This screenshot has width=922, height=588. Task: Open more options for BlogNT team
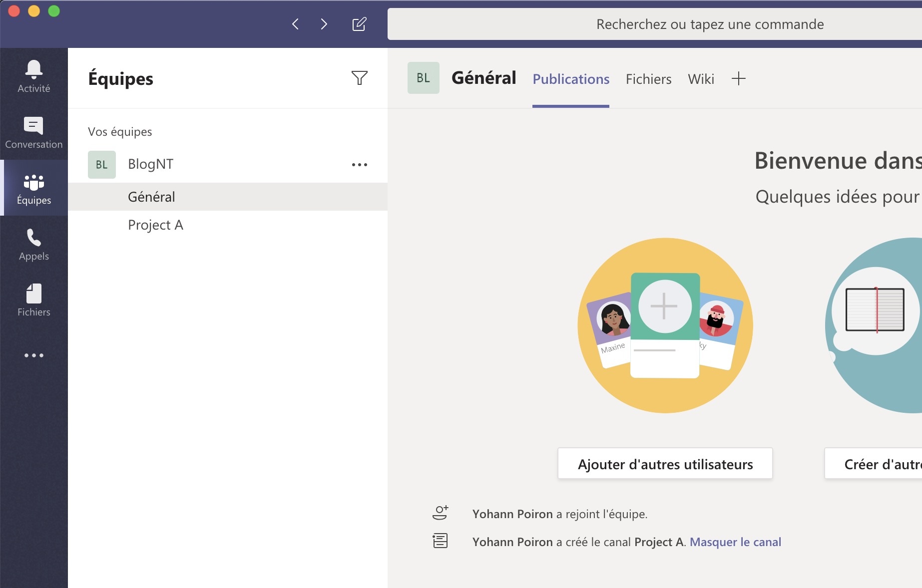point(359,165)
